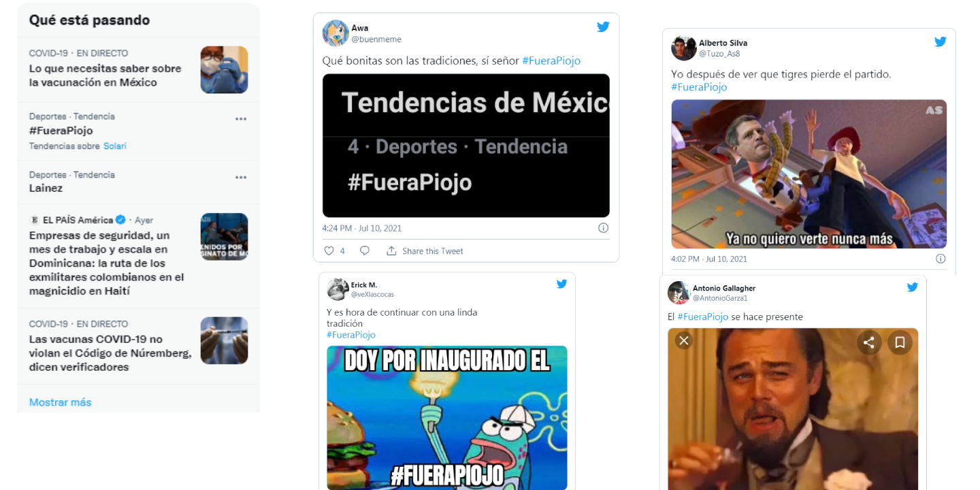Click Twitter bird icon on Alberto Silva's tweet
This screenshot has height=490, width=980.
point(941,42)
